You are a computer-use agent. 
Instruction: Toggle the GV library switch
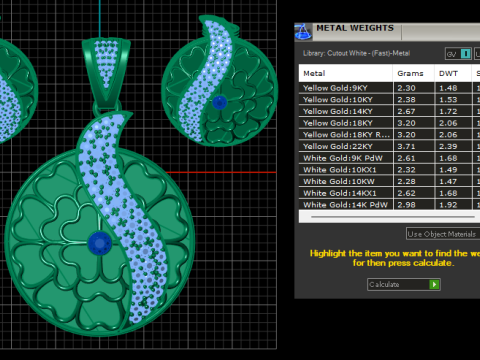pyautogui.click(x=458, y=54)
